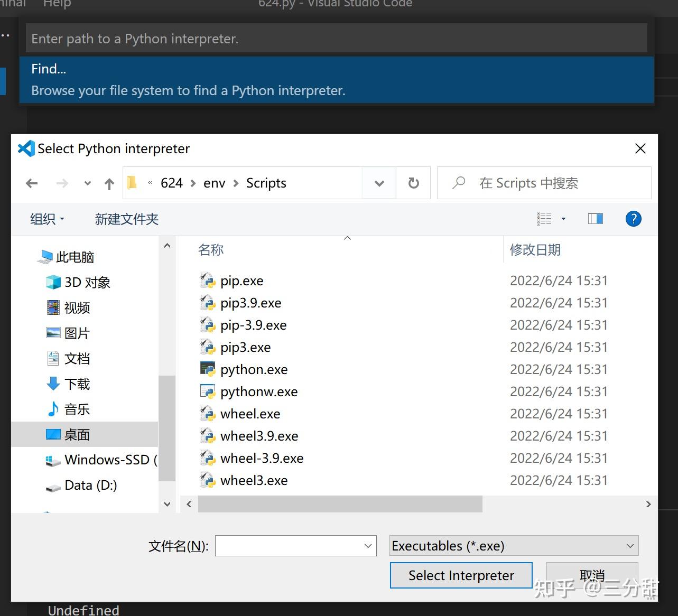Expand the 组织 dropdown menu
678x616 pixels.
point(47,219)
